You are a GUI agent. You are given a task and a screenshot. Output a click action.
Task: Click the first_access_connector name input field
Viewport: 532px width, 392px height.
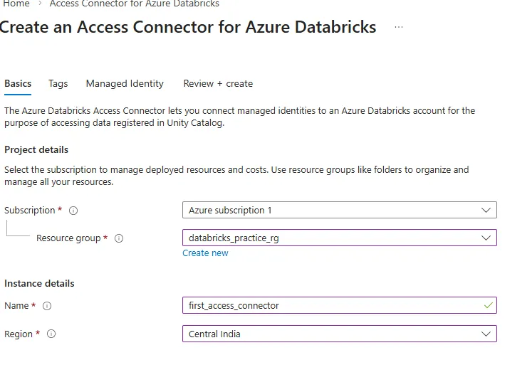tap(339, 305)
